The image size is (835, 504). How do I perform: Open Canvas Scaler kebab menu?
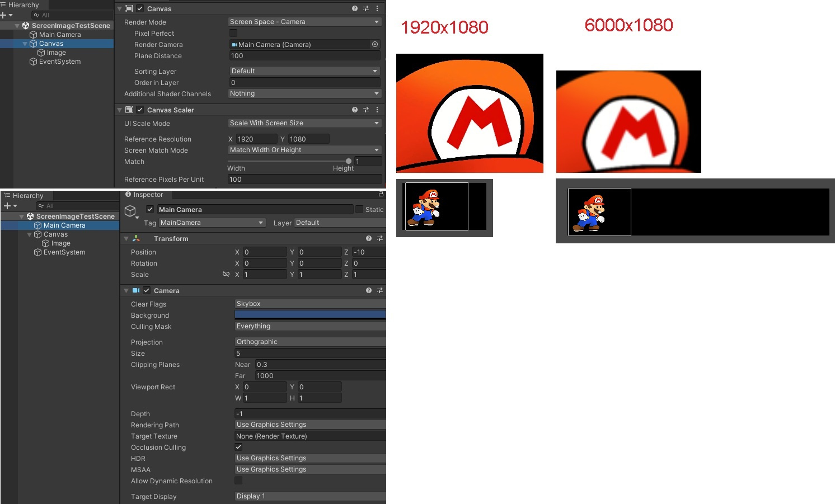pyautogui.click(x=377, y=110)
